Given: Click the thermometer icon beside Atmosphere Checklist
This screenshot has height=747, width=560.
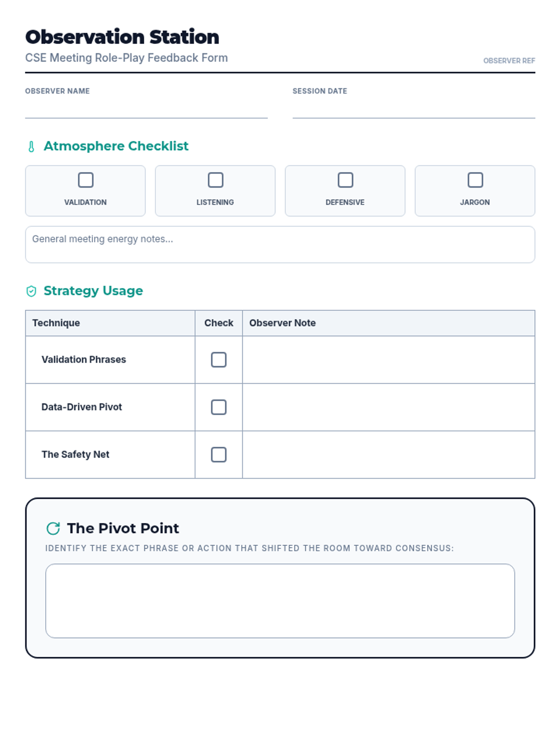Looking at the screenshot, I should (31, 147).
